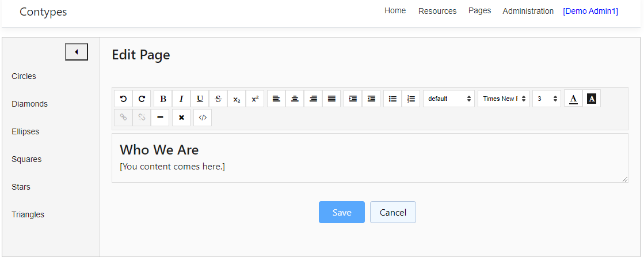Open the default format dropdown

[x=449, y=99]
